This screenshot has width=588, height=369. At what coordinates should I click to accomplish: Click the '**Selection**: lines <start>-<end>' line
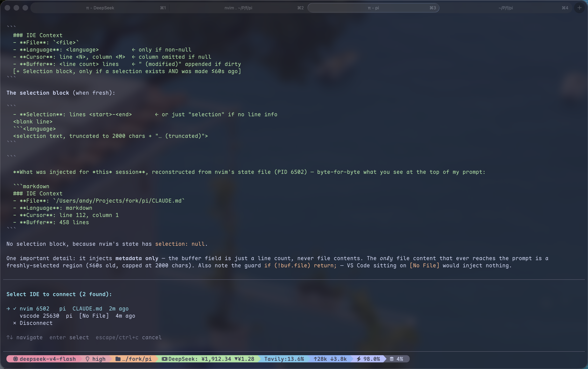point(73,114)
